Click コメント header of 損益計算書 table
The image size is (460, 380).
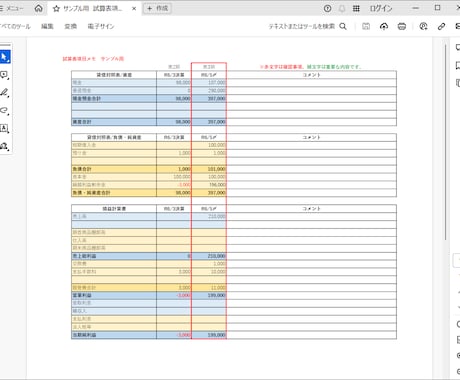(x=311, y=209)
